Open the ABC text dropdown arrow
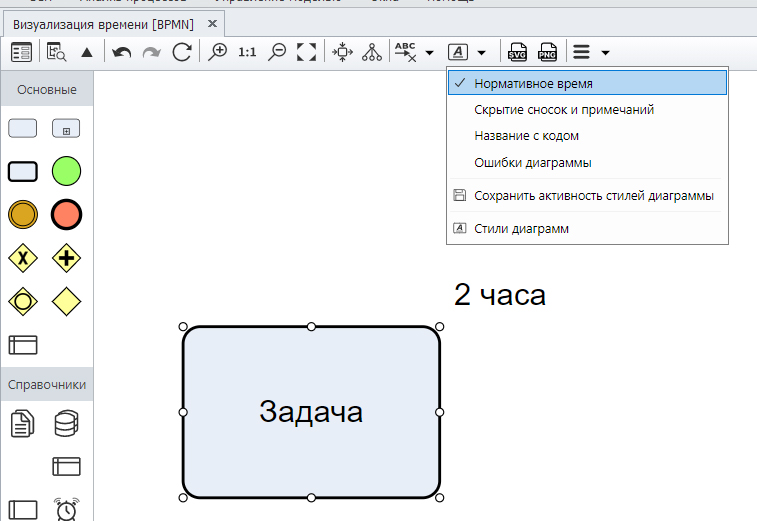Image resolution: width=757 pixels, height=521 pixels. point(429,51)
